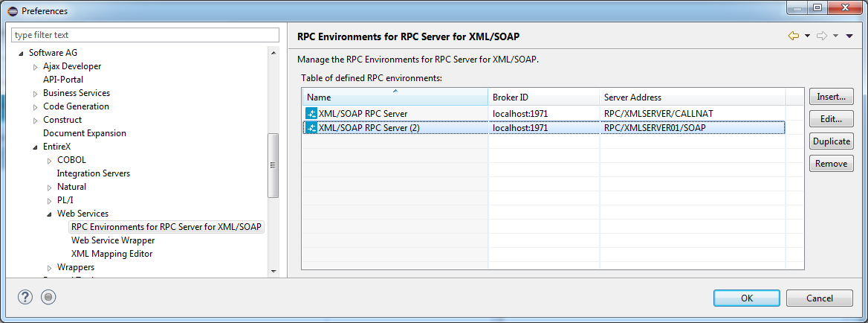868x323 pixels.
Task: Open the forward history dropdown arrow
Action: (836, 36)
